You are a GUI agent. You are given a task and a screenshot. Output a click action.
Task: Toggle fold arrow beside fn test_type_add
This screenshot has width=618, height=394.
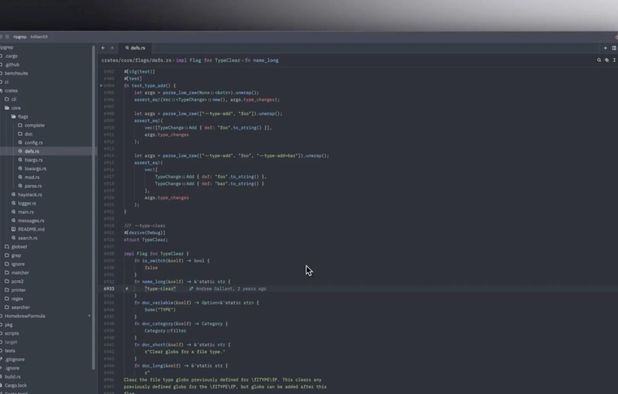101,85
